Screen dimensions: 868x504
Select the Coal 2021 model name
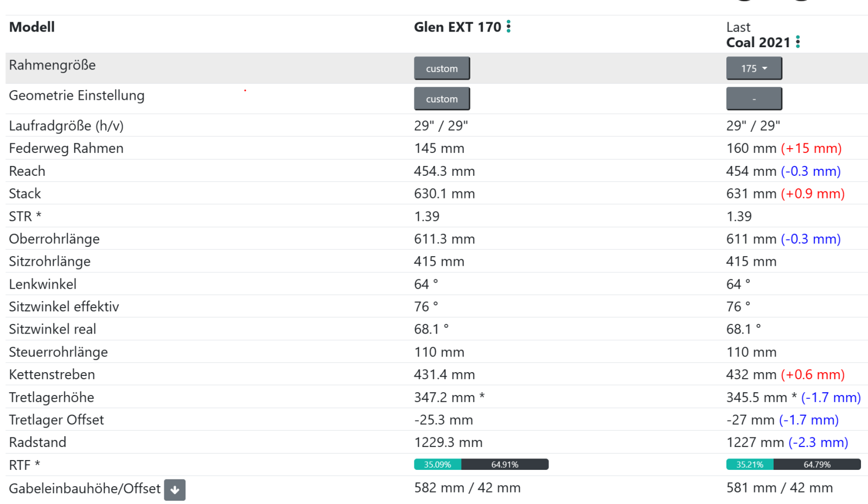click(758, 42)
